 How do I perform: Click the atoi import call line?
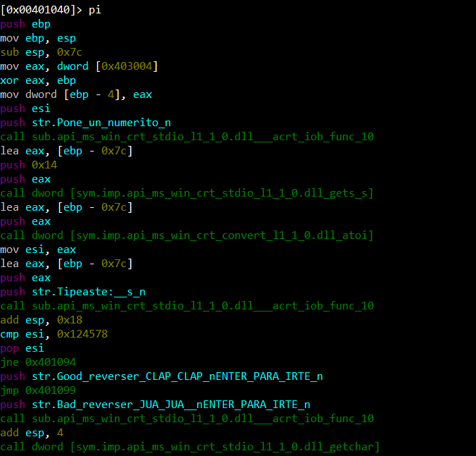(x=187, y=235)
